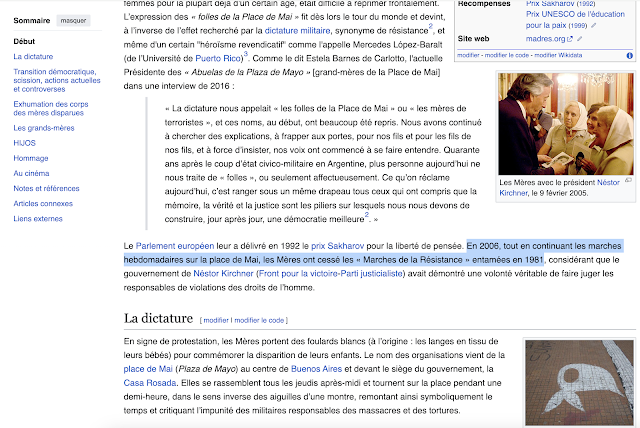Click footnote 2 after synonyme de résistance
The height and width of the screenshot is (428, 640).
click(431, 26)
